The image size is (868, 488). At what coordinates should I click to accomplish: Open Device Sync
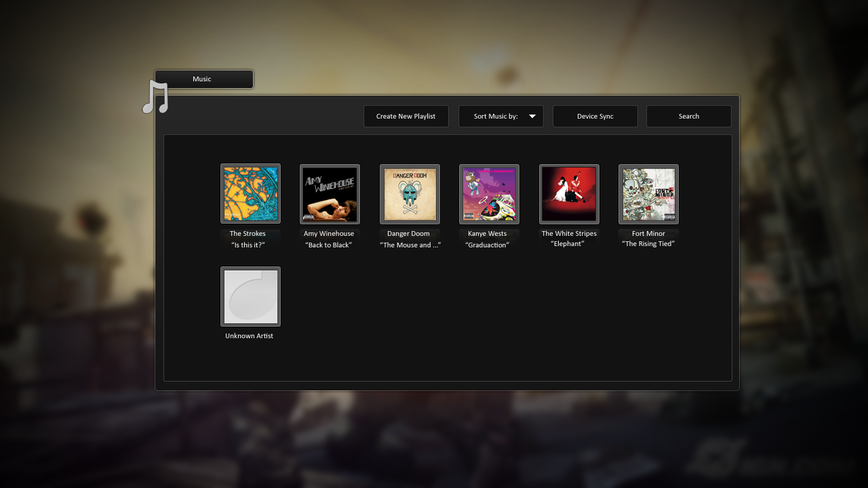595,116
